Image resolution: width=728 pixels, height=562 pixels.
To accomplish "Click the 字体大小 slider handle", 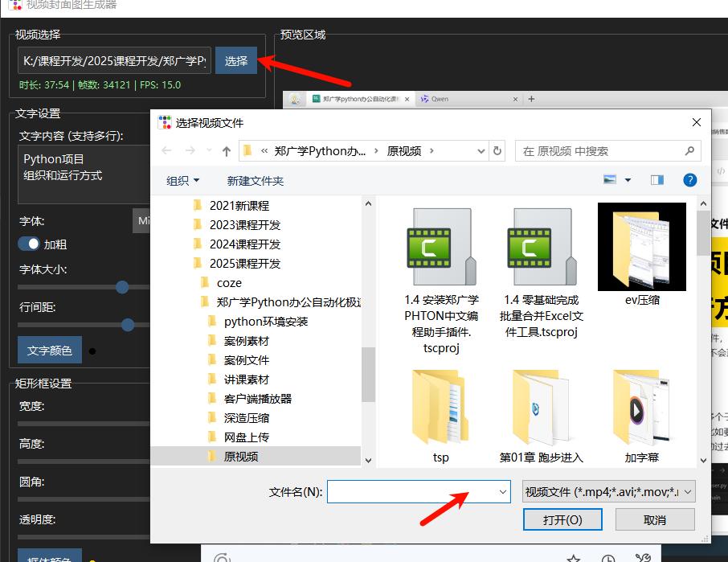I will coord(122,287).
